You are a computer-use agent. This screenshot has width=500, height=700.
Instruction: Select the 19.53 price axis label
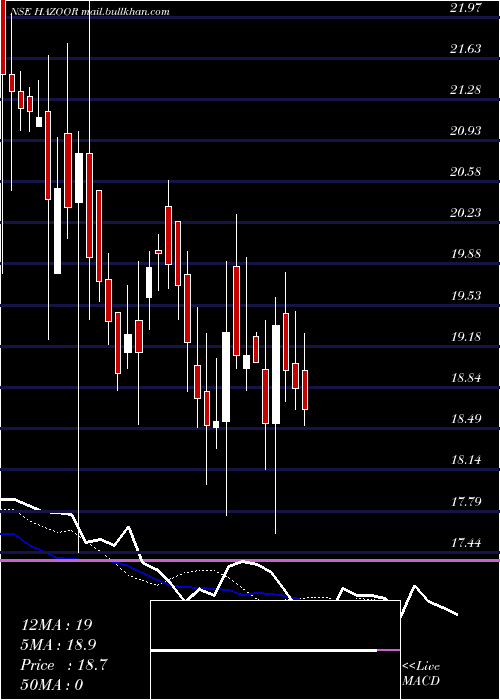click(x=466, y=295)
